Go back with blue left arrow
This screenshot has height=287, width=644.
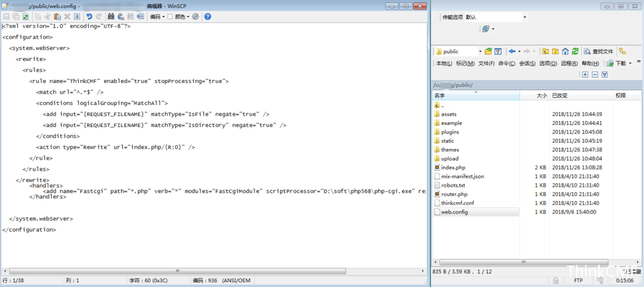[512, 51]
